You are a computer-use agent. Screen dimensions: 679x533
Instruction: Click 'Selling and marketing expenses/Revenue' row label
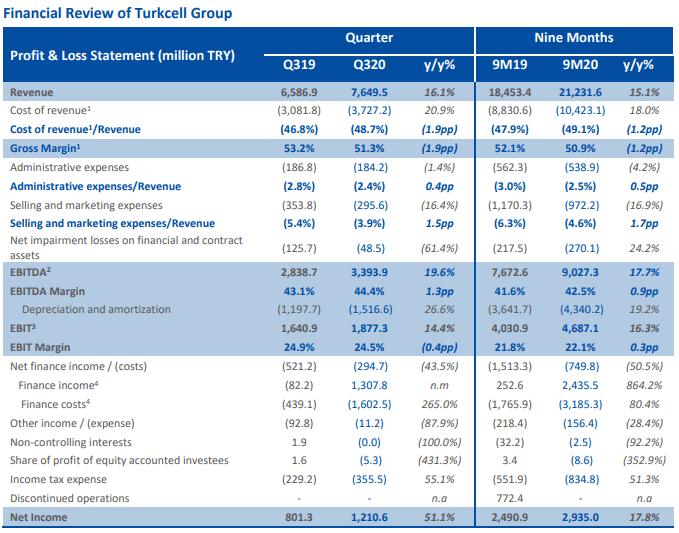click(112, 223)
